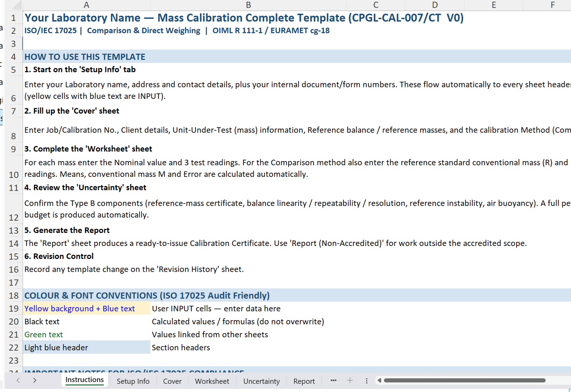Open the Report sheet tab
This screenshot has height=392, width=571.
click(x=304, y=381)
